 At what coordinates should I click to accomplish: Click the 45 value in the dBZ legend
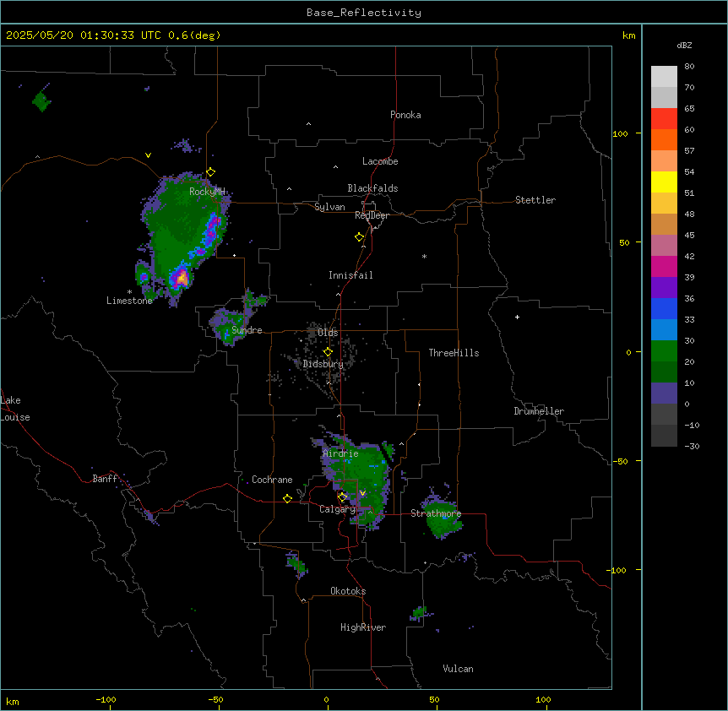(x=689, y=235)
